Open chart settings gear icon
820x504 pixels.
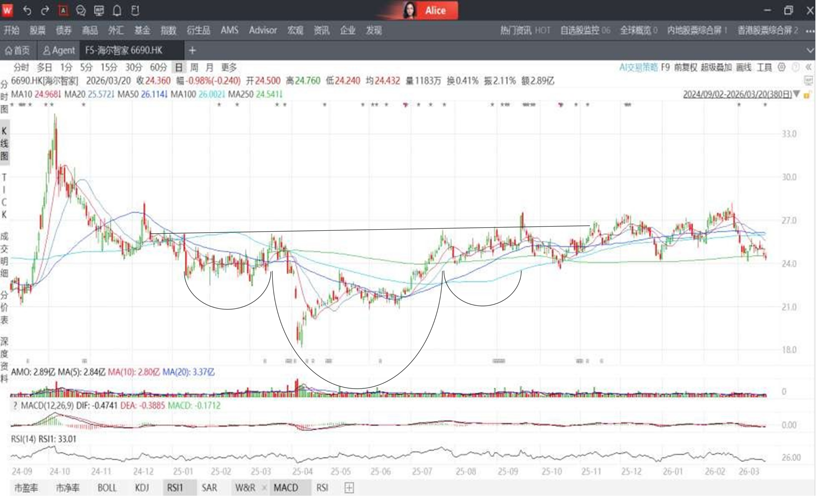(781, 68)
